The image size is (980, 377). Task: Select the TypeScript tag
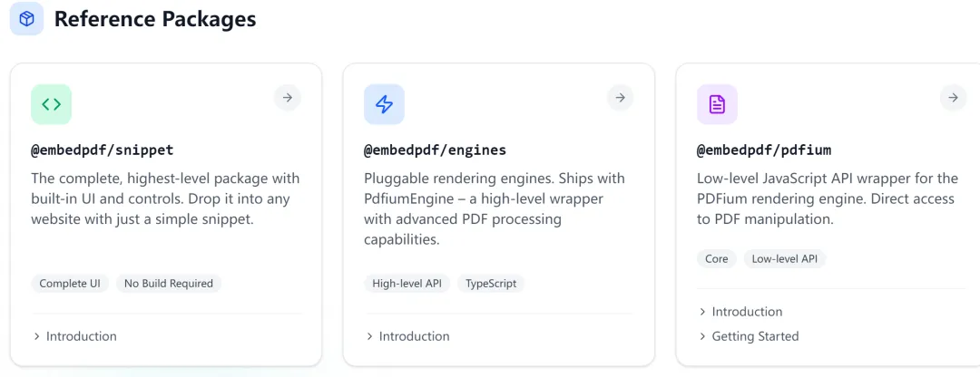491,284
